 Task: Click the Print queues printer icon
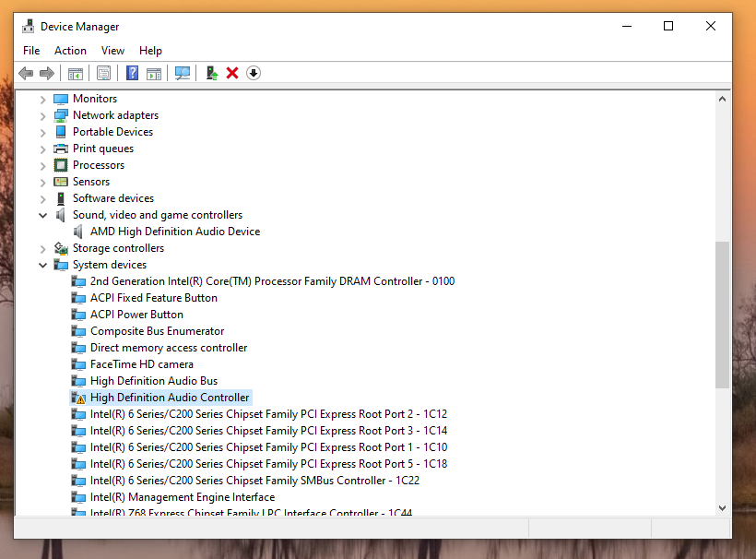coord(61,149)
